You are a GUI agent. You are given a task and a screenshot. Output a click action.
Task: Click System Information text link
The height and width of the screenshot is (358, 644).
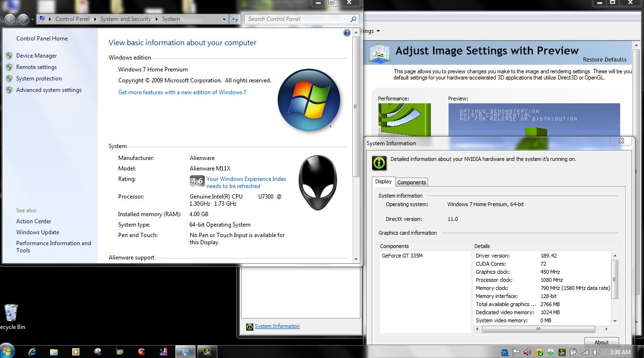click(277, 326)
